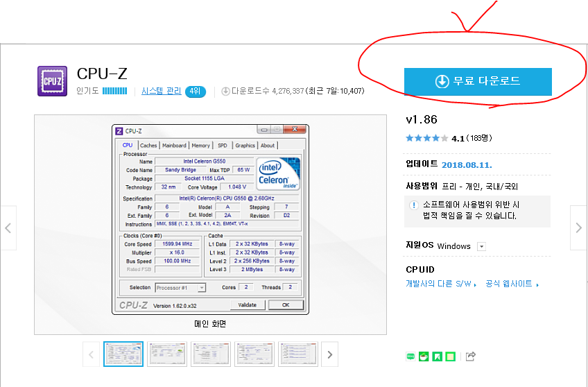The width and height of the screenshot is (588, 387).
Task: Select the fifth screenshot thumbnail
Action: pyautogui.click(x=298, y=354)
